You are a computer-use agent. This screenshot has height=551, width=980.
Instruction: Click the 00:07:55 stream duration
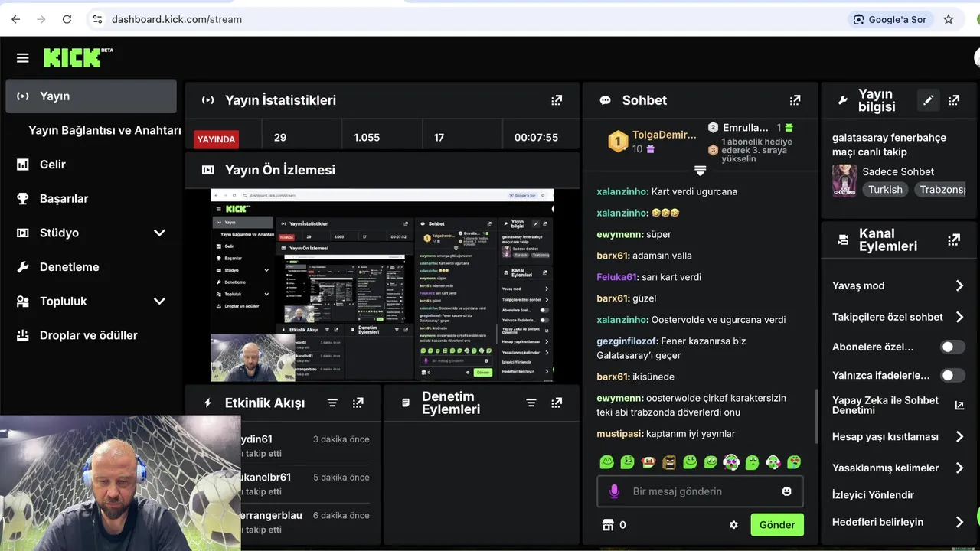tap(536, 138)
